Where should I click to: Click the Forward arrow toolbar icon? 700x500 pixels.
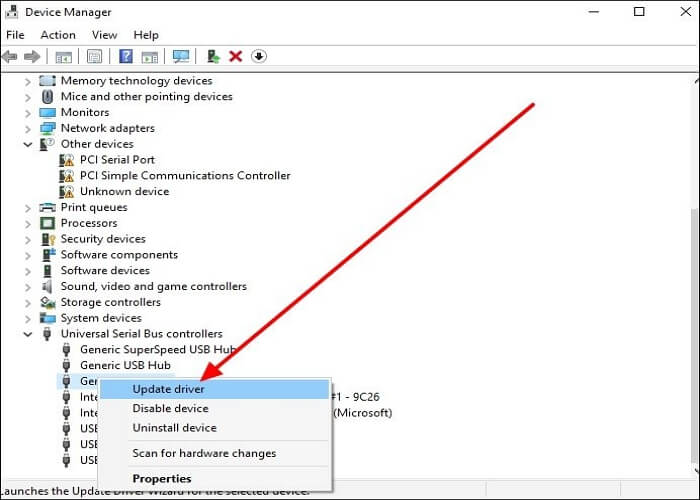click(32, 56)
